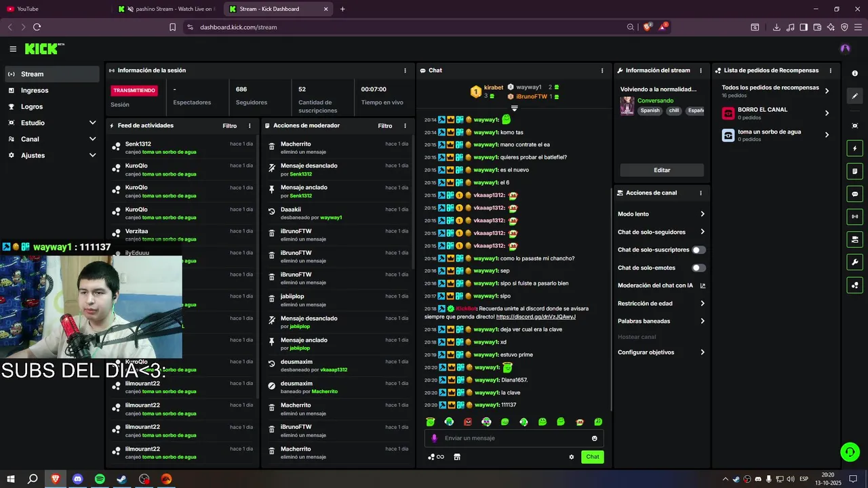Open Steam from the Windows taskbar

pyautogui.click(x=122, y=479)
